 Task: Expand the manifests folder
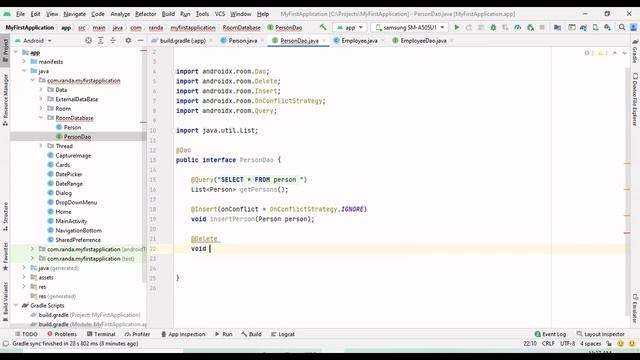click(x=24, y=61)
